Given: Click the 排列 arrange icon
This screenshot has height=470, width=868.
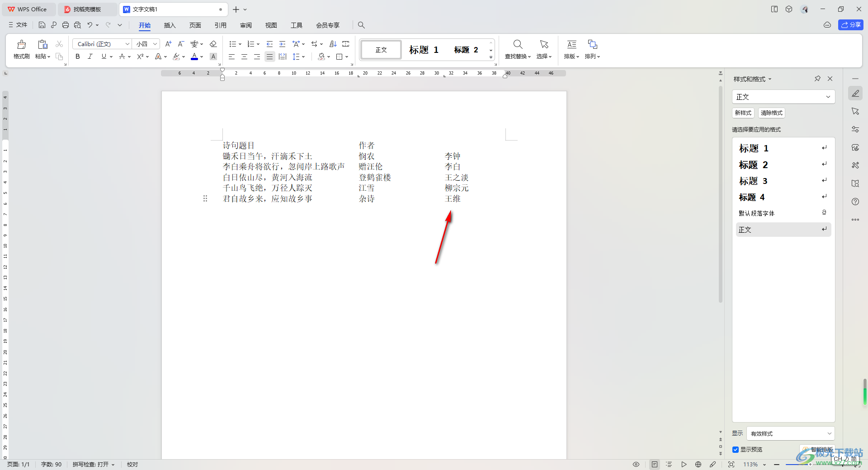Looking at the screenshot, I should pos(592,44).
